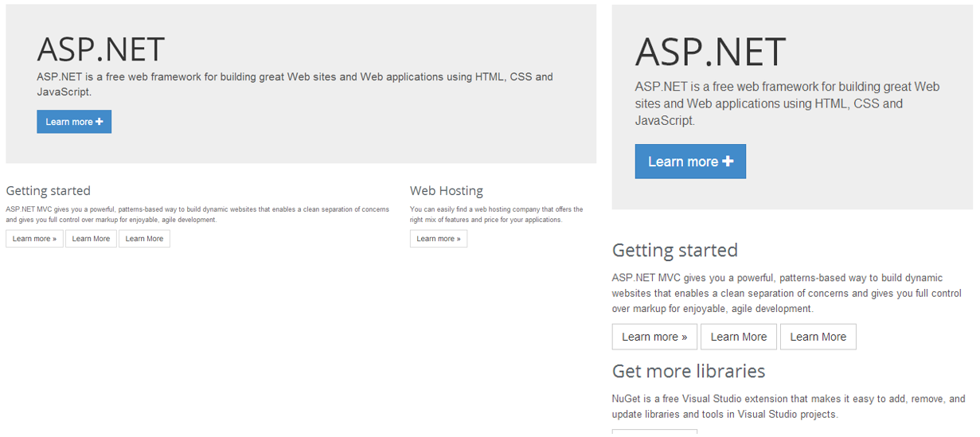Click the last large 'Learn More' button in the row

pyautogui.click(x=818, y=337)
